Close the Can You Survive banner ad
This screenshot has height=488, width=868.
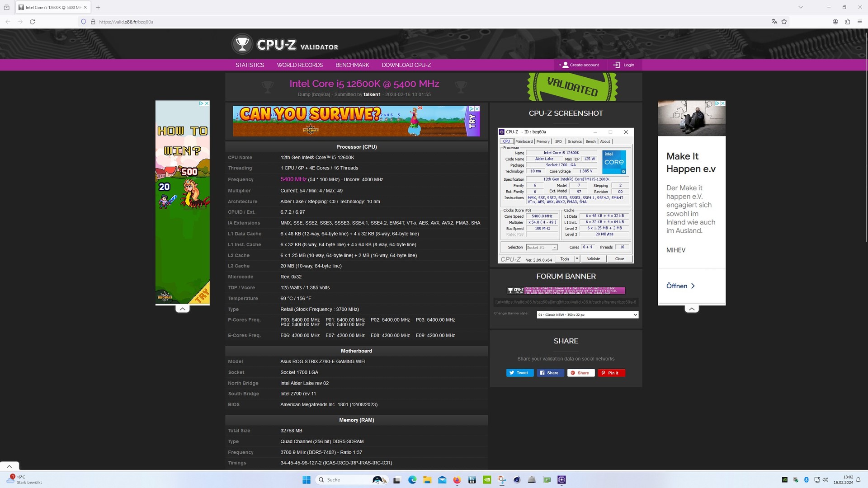477,109
